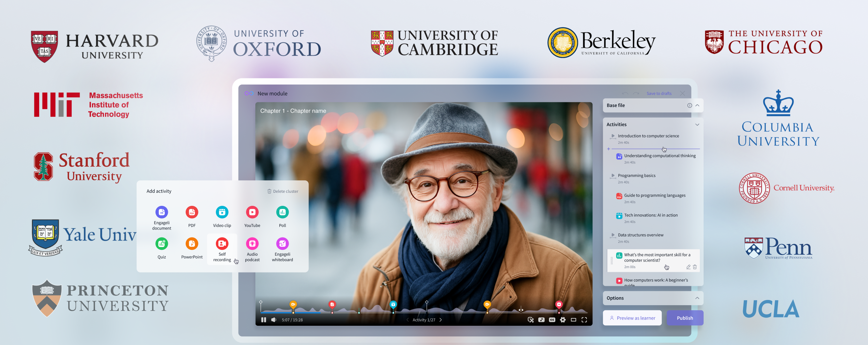
Task: Collapse the Base file section
Action: tap(697, 105)
